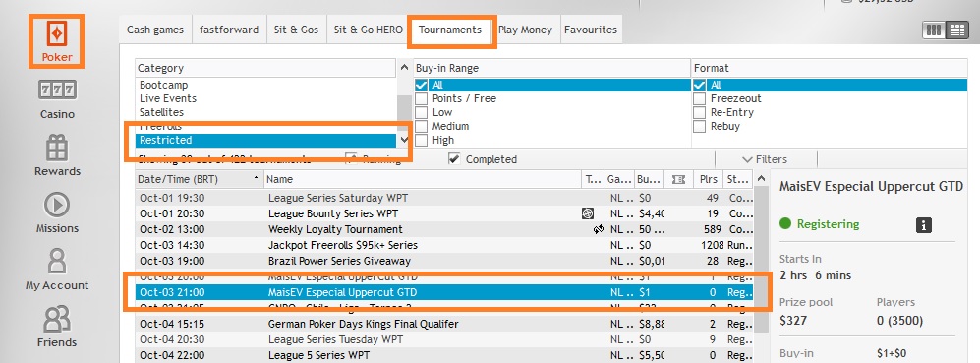This screenshot has height=363, width=980.
Task: Expand the Filters dropdown
Action: (x=765, y=159)
